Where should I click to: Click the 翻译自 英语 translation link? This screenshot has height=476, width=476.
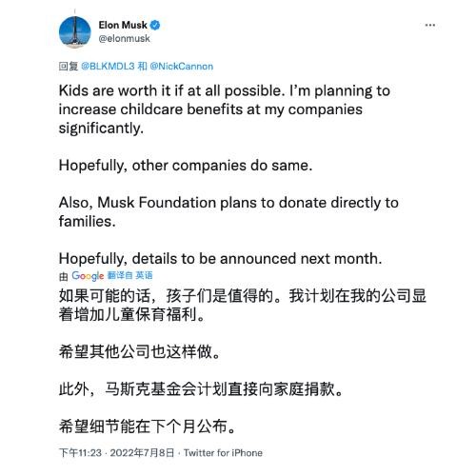pos(129,275)
